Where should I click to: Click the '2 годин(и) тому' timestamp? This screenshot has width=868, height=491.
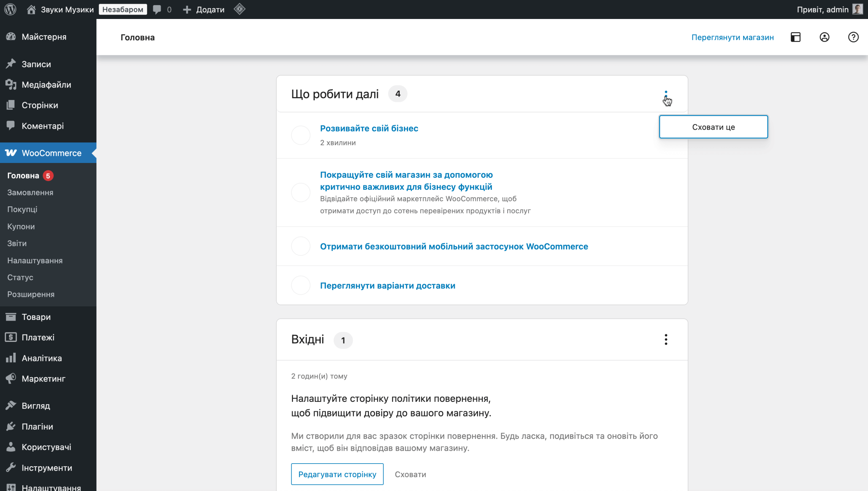tap(319, 376)
